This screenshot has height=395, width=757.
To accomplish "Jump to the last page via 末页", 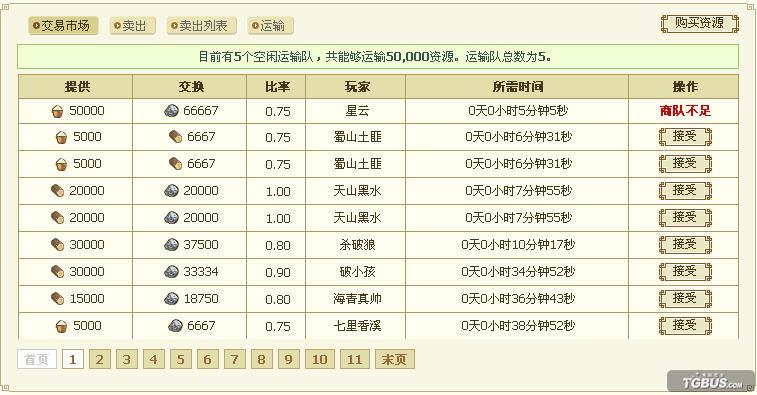I will point(394,359).
